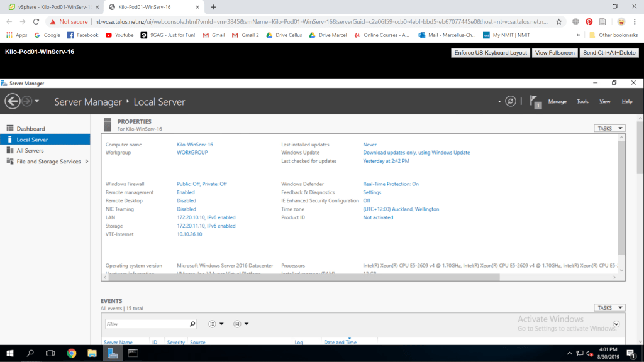Expand the Events filter collapse chevron
This screenshot has width=644, height=362.
(616, 324)
